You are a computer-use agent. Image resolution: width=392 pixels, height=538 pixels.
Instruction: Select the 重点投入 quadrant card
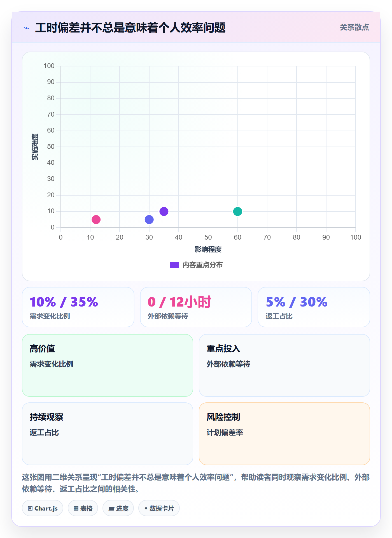point(284,365)
